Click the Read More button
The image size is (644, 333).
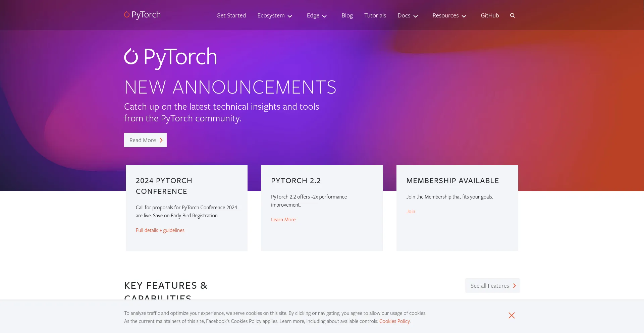(145, 140)
